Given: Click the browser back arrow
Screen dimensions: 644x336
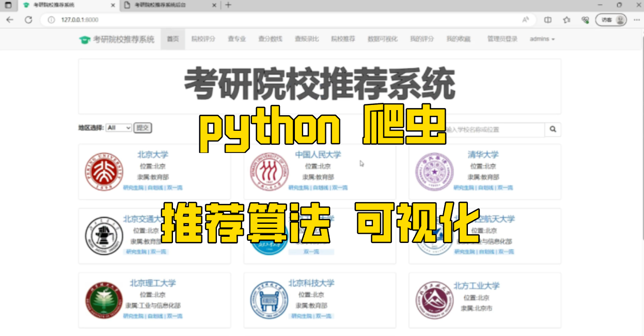Looking at the screenshot, I should point(10,20).
